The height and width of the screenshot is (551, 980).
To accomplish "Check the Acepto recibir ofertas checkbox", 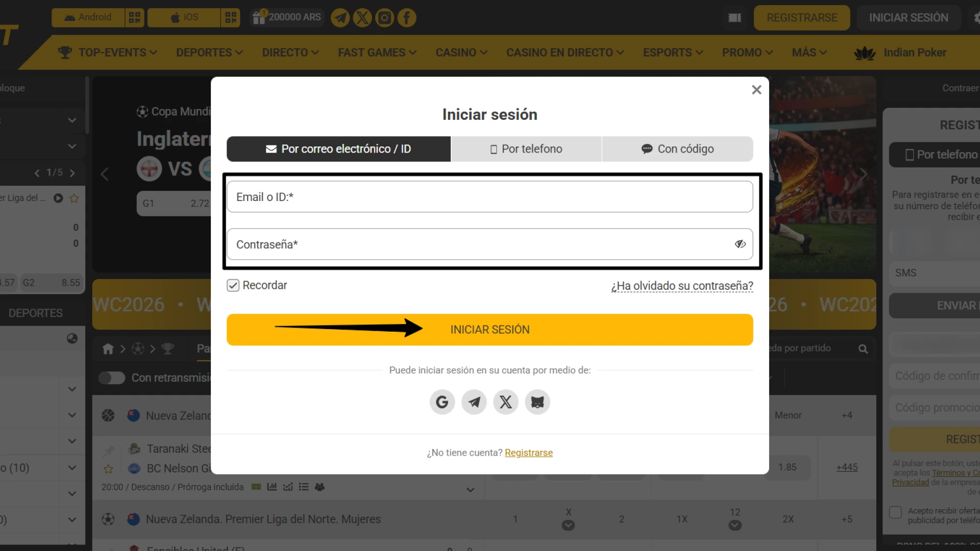I will [x=895, y=512].
